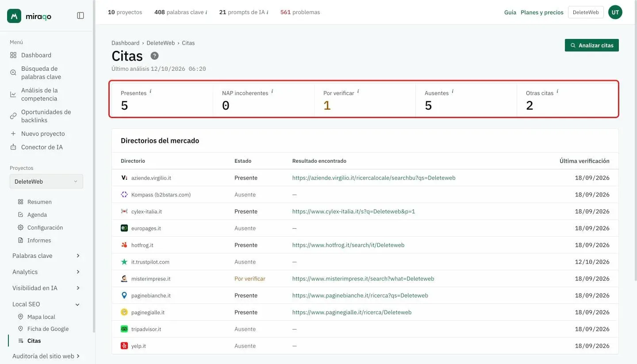
Task: Click the info icon beside Presentes
Action: coord(150,92)
